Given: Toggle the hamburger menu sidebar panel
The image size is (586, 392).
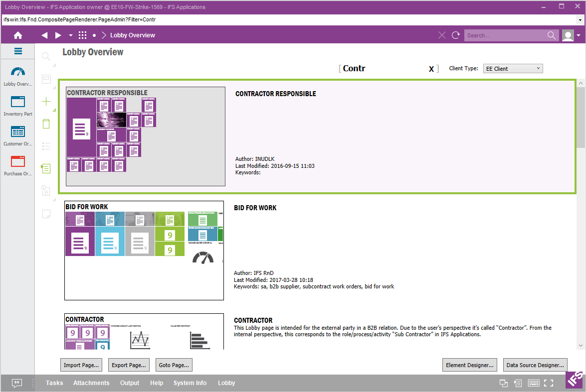Looking at the screenshot, I should [18, 51].
